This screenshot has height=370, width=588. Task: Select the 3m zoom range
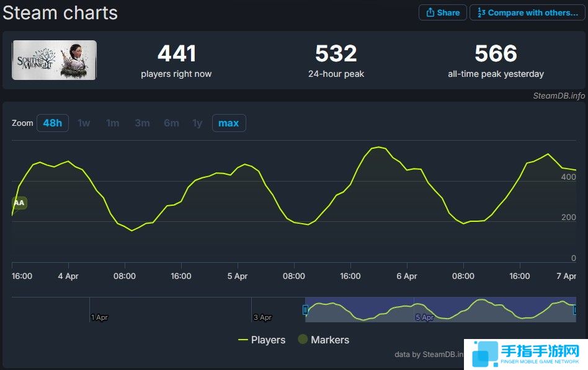(x=142, y=123)
